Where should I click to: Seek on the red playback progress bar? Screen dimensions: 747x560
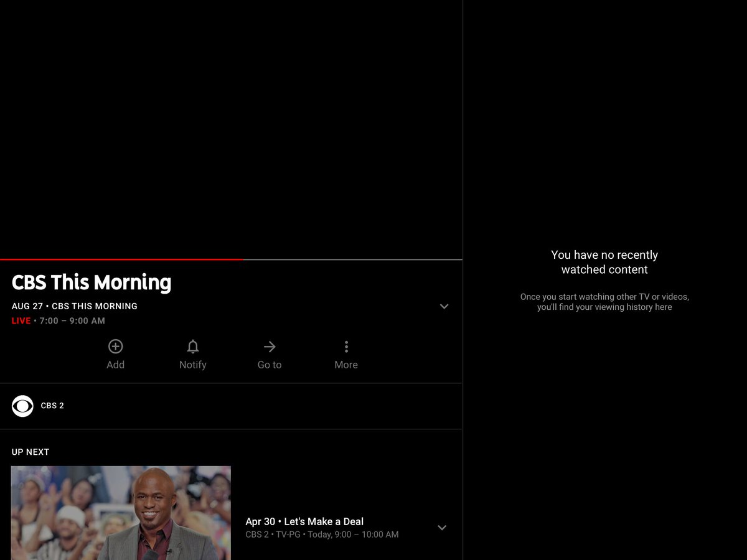point(231,259)
